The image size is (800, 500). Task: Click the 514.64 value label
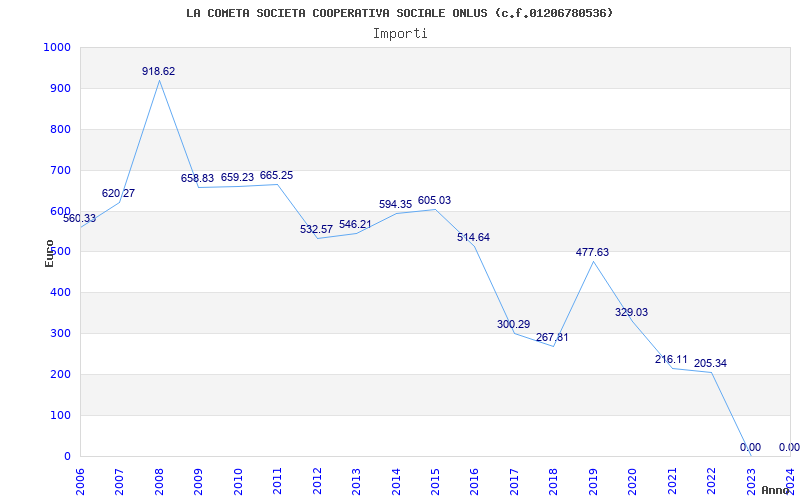point(473,237)
